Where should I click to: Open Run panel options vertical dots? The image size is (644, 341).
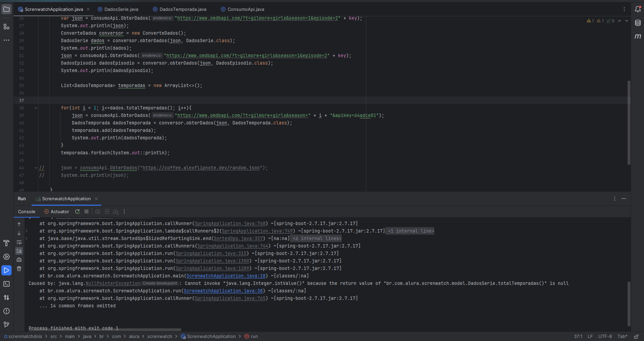(x=615, y=199)
